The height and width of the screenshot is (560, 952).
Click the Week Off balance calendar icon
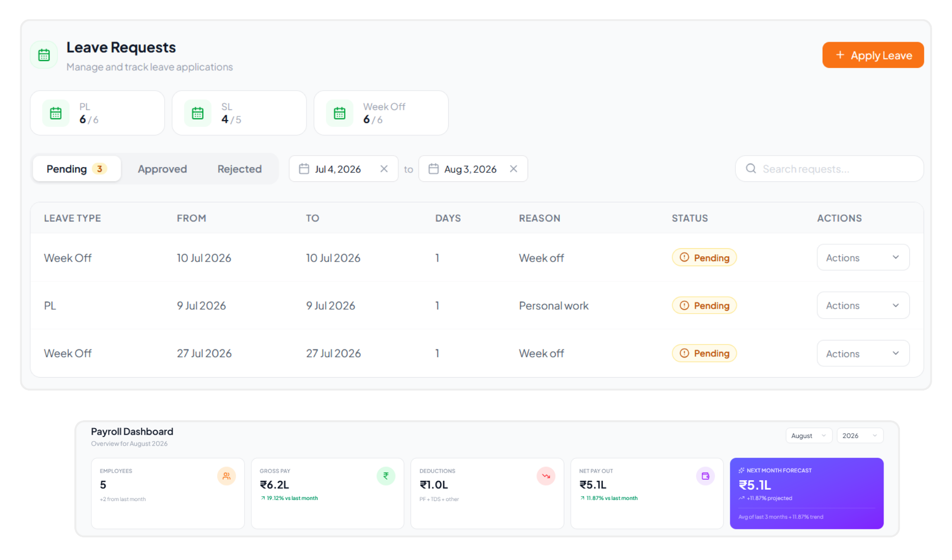pos(340,113)
